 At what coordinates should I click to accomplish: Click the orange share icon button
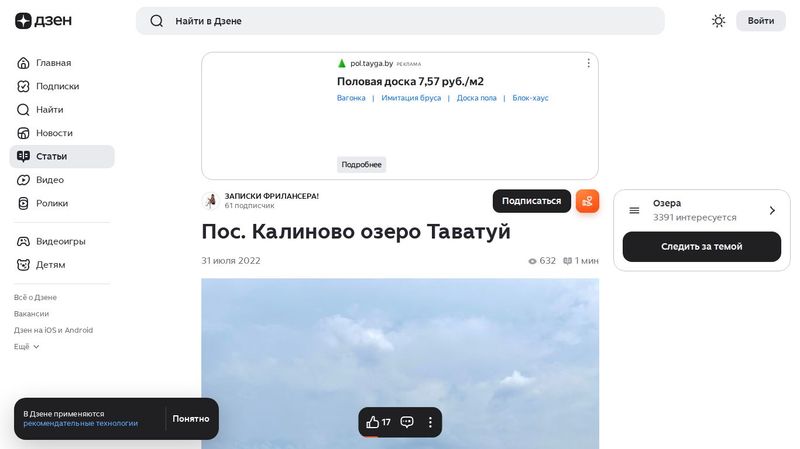(587, 201)
